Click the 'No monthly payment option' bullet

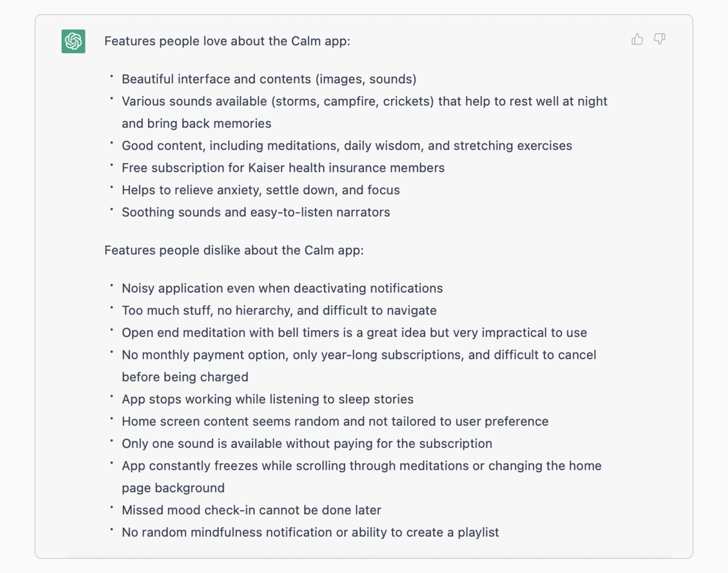pyautogui.click(x=359, y=355)
